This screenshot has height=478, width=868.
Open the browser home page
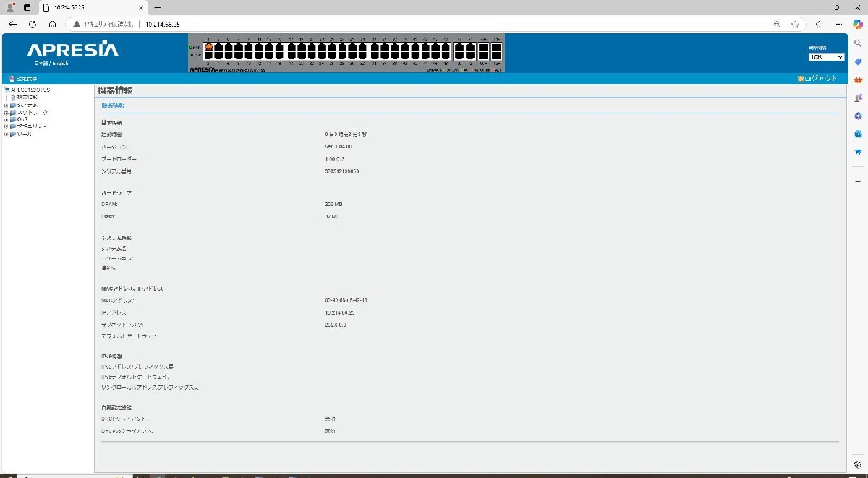tap(52, 24)
